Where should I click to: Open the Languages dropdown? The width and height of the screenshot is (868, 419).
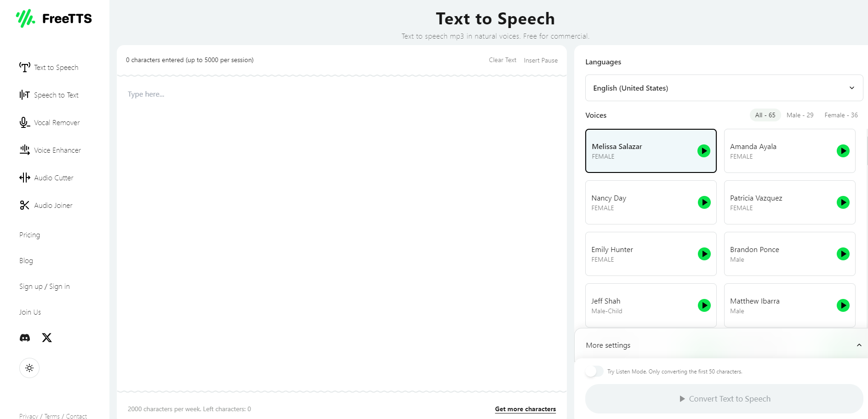coord(724,88)
